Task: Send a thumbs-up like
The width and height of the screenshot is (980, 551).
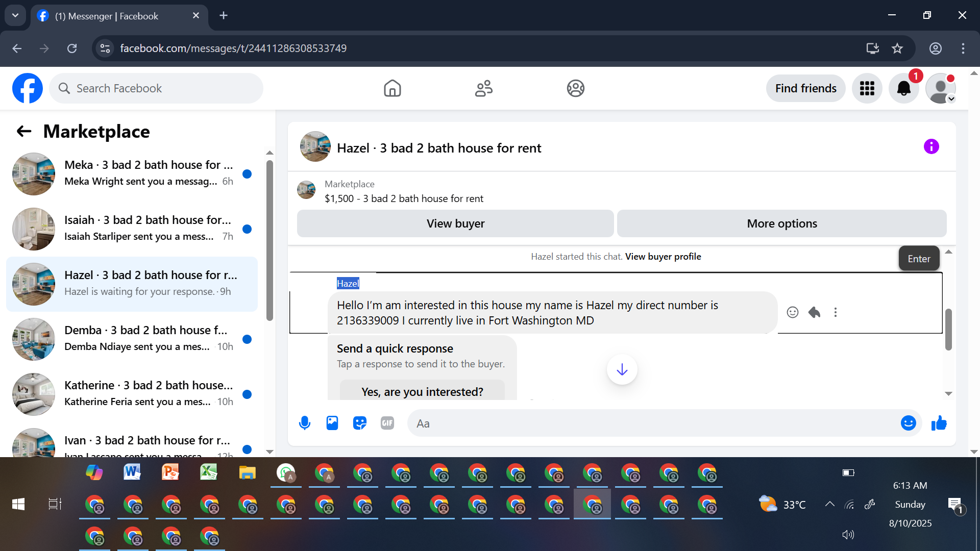Action: pos(939,423)
